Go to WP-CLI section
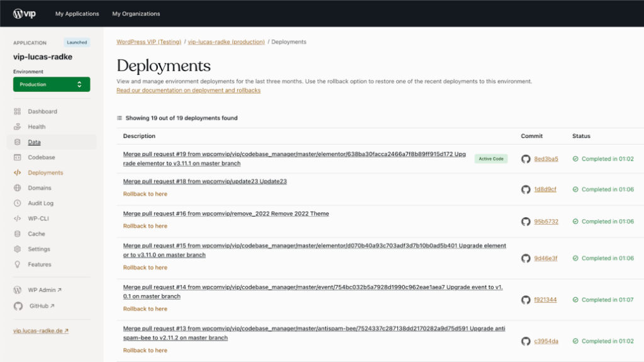Image resolution: width=644 pixels, height=362 pixels. coord(38,218)
